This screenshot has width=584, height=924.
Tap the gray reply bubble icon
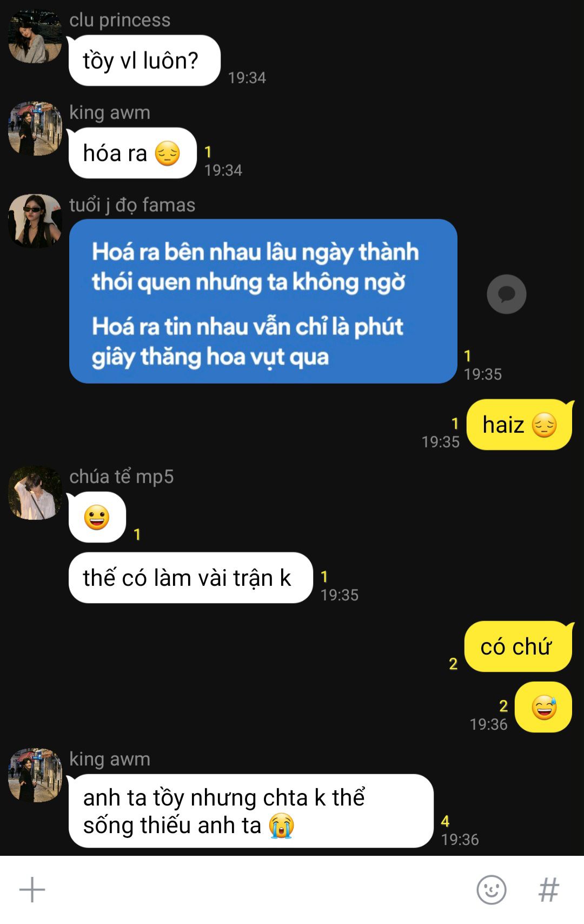(506, 294)
